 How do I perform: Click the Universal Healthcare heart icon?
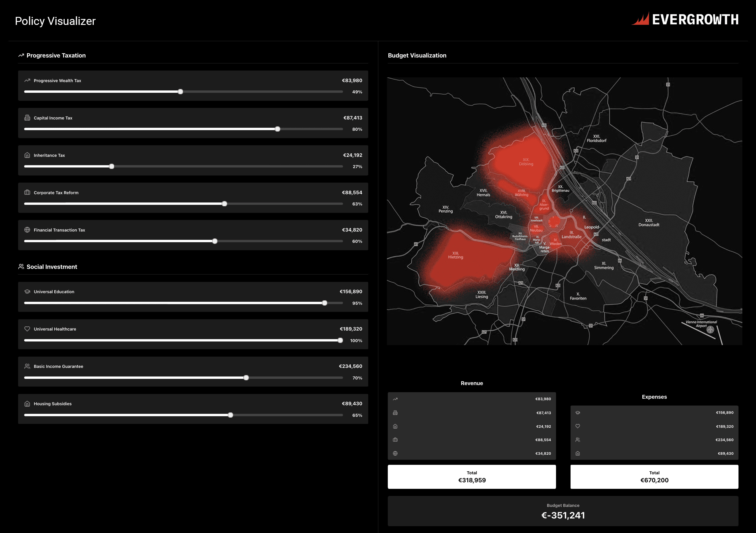pyautogui.click(x=27, y=329)
